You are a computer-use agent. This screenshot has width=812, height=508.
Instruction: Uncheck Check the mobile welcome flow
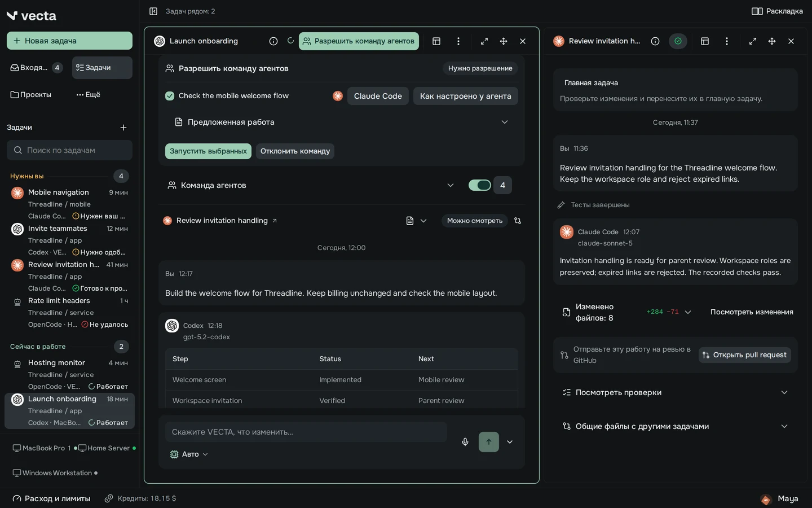170,96
